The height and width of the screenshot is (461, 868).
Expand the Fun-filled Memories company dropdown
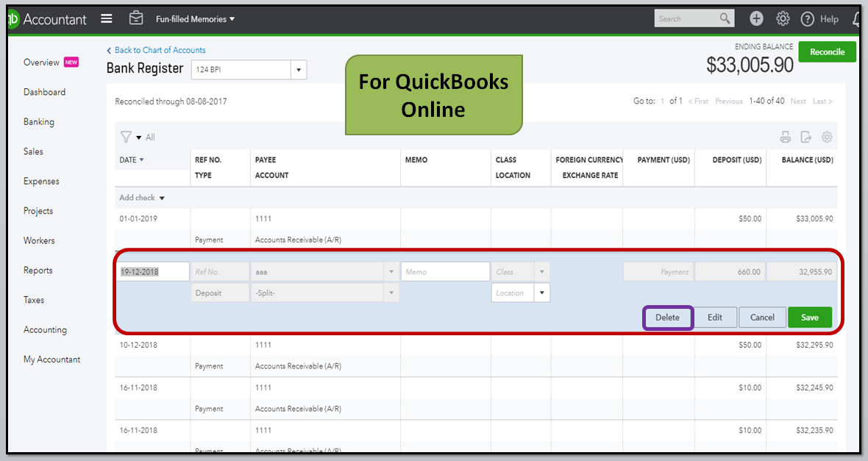pyautogui.click(x=195, y=19)
